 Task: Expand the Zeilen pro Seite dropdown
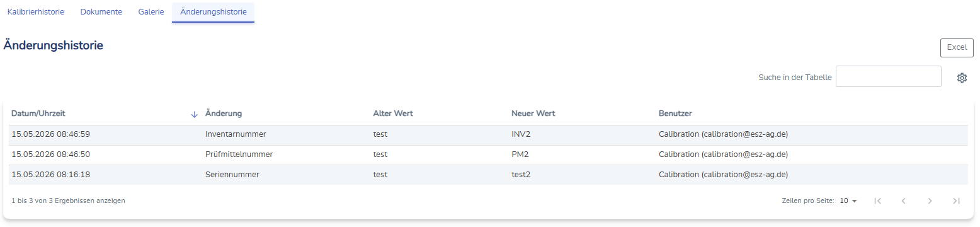tap(848, 201)
